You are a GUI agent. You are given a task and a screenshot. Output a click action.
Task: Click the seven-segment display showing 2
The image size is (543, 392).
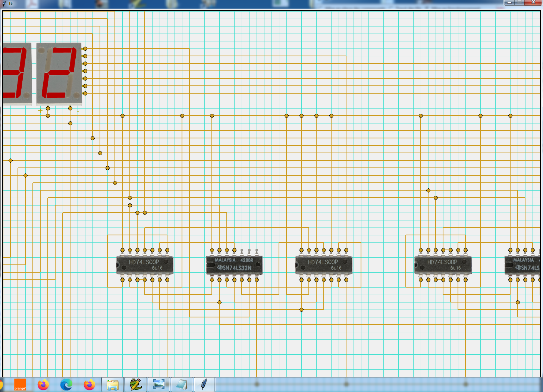pyautogui.click(x=59, y=73)
